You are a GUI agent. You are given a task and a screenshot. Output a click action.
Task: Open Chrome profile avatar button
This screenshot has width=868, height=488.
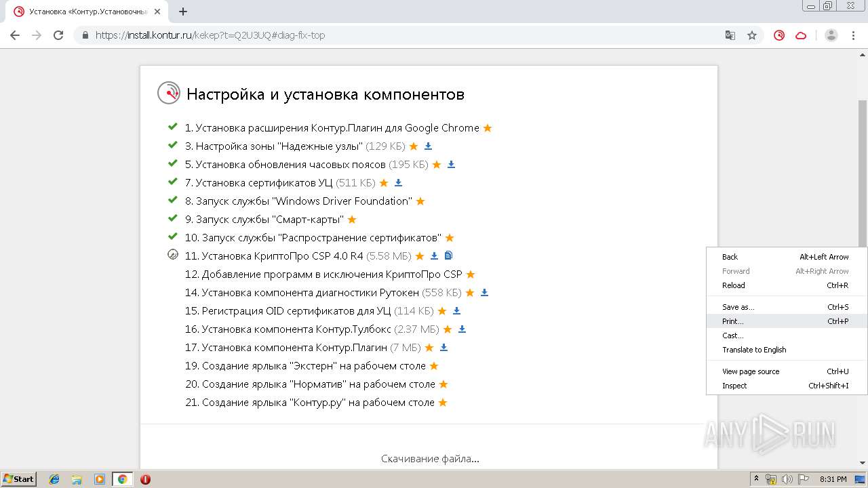click(x=831, y=35)
